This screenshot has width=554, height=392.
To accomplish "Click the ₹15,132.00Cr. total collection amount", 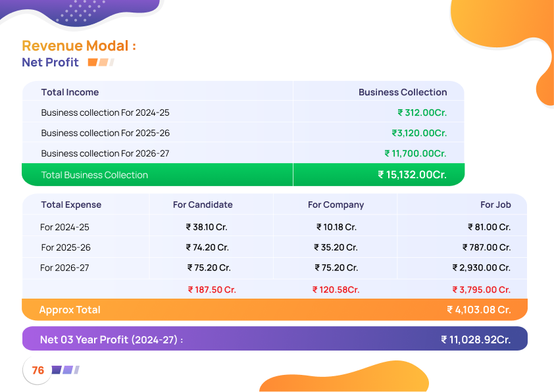I will [x=412, y=175].
